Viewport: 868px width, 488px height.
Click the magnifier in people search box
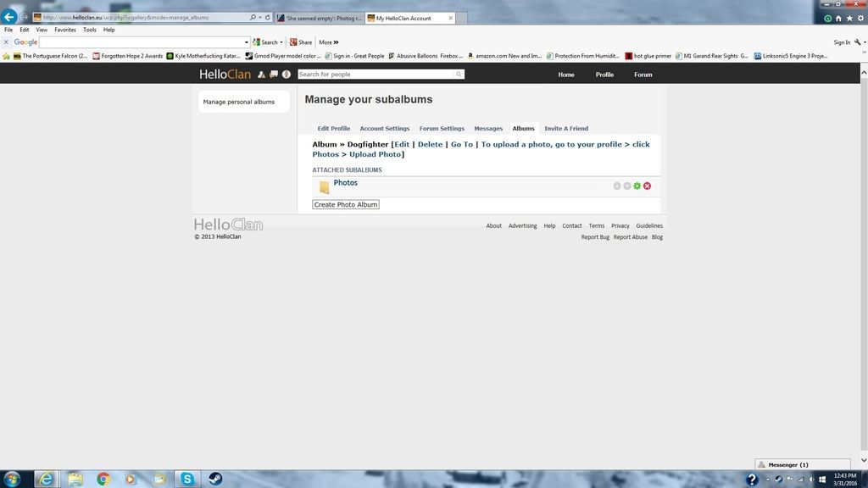coord(459,75)
